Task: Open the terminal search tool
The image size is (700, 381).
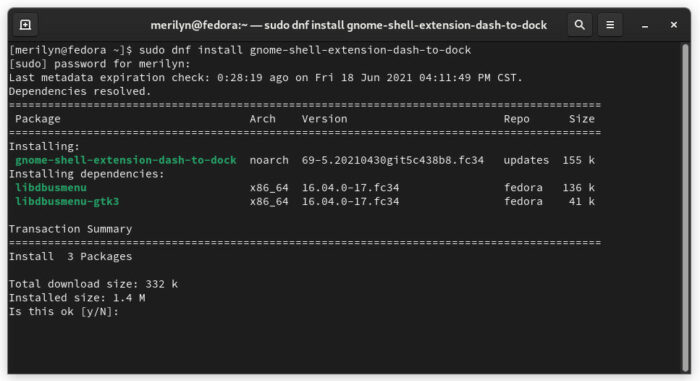Action: (579, 25)
